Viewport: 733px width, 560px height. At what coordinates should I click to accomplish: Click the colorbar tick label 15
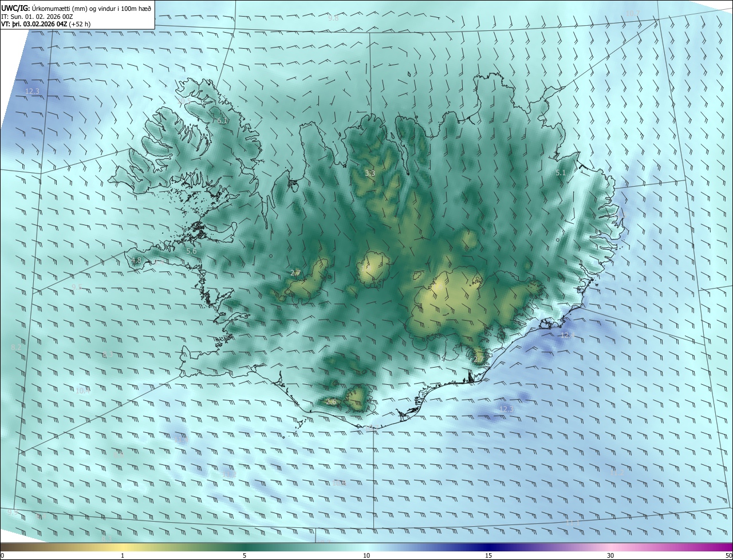tap(488, 555)
